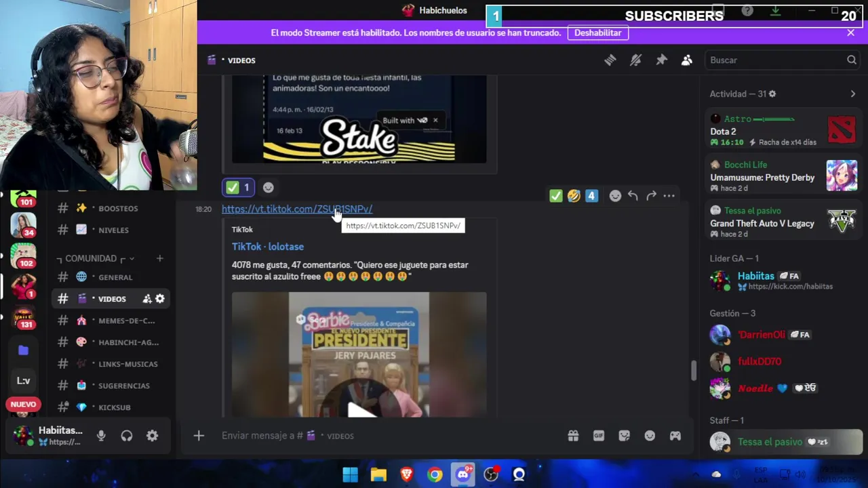Toggle the green check reaction with count 1

tap(239, 187)
